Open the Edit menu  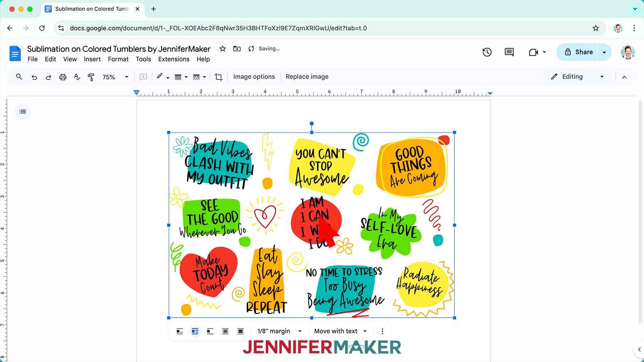pyautogui.click(x=50, y=59)
